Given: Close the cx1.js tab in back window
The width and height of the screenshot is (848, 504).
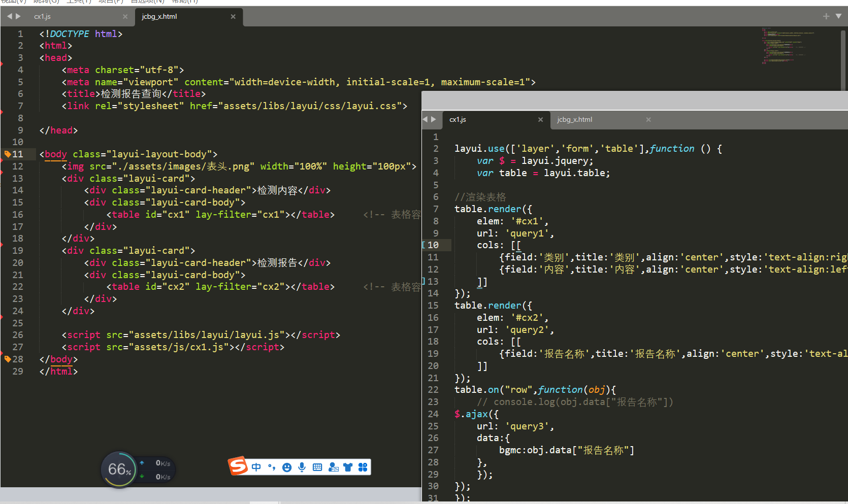Looking at the screenshot, I should (x=125, y=16).
